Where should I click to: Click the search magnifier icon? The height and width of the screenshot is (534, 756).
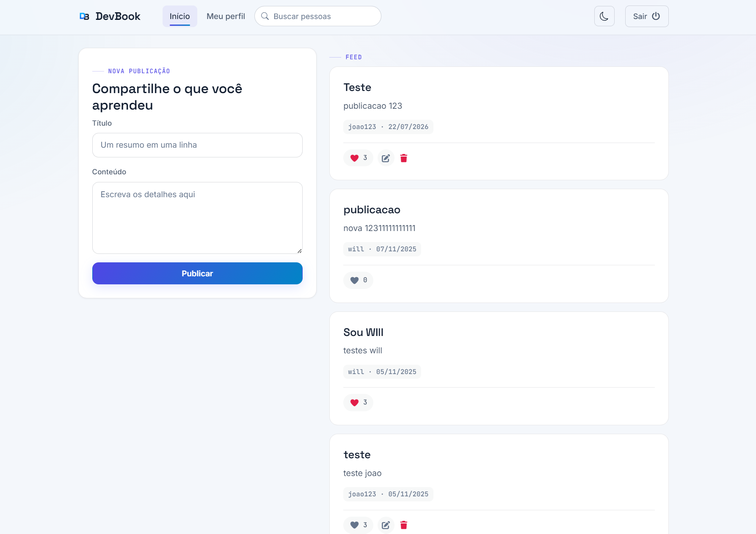click(x=265, y=16)
